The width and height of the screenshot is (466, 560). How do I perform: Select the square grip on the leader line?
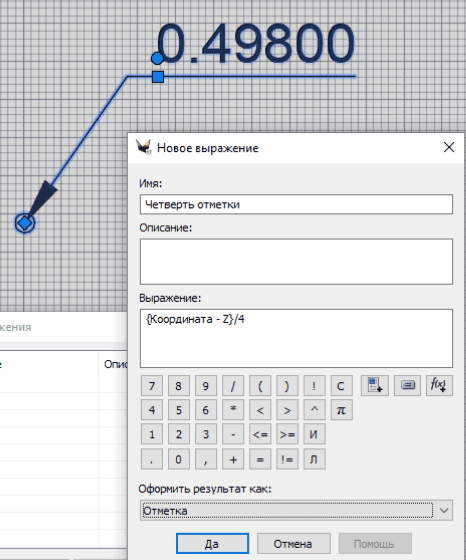[x=158, y=77]
